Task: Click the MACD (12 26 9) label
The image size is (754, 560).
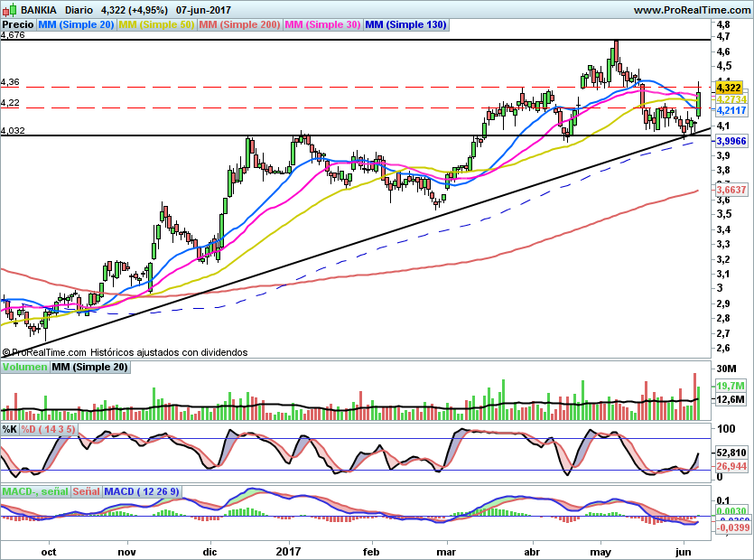Action: tap(142, 491)
